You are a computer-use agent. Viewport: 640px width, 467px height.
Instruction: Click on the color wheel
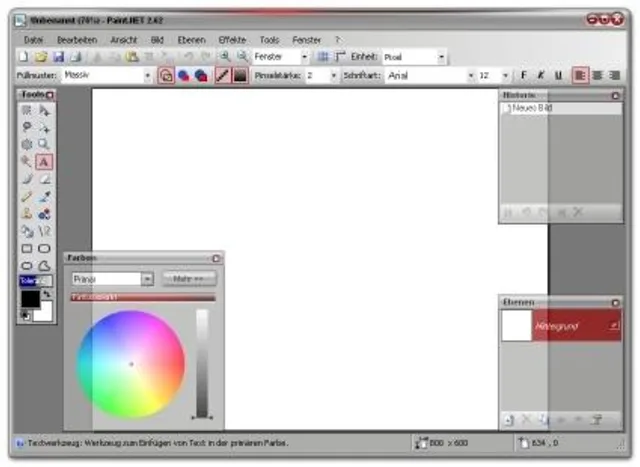pyautogui.click(x=131, y=364)
